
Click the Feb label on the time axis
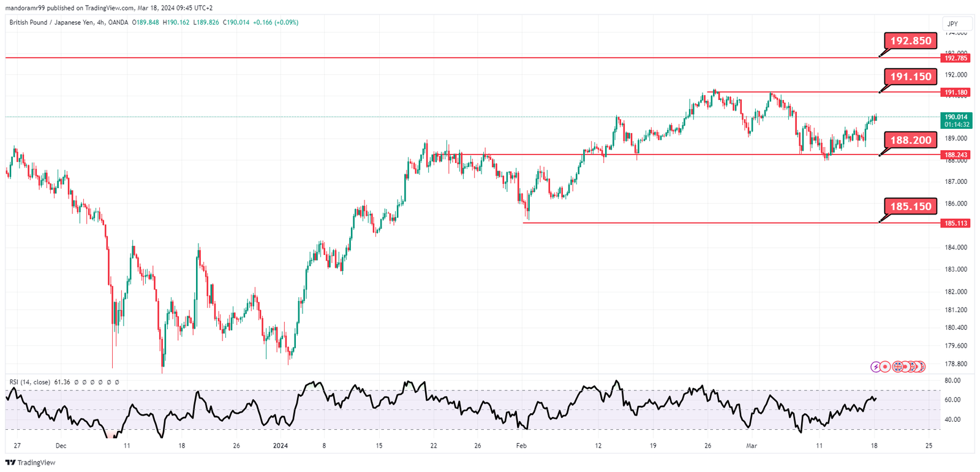pyautogui.click(x=521, y=446)
